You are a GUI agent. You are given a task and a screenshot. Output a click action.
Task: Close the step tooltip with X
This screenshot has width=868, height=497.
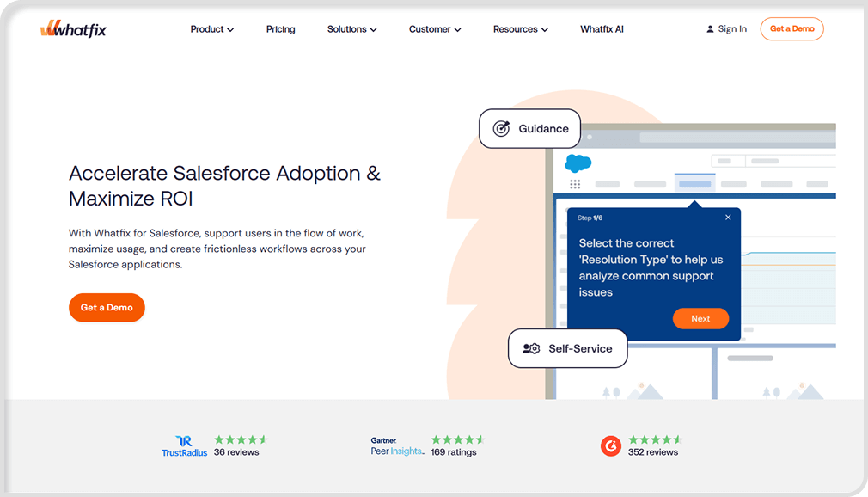click(728, 218)
